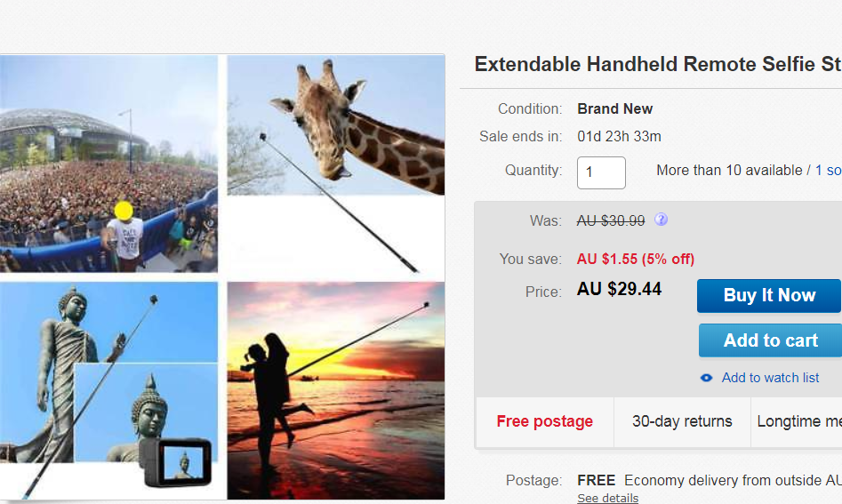Click the AU $1.55 (5% off) savings text
This screenshot has height=504, width=842.
tap(636, 260)
